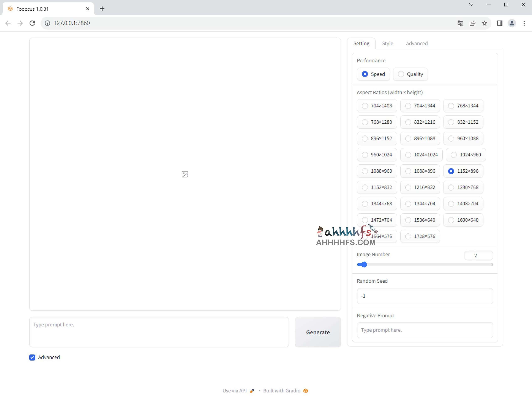Image resolution: width=532 pixels, height=400 pixels.
Task: Switch to the Style tab
Action: [388, 43]
